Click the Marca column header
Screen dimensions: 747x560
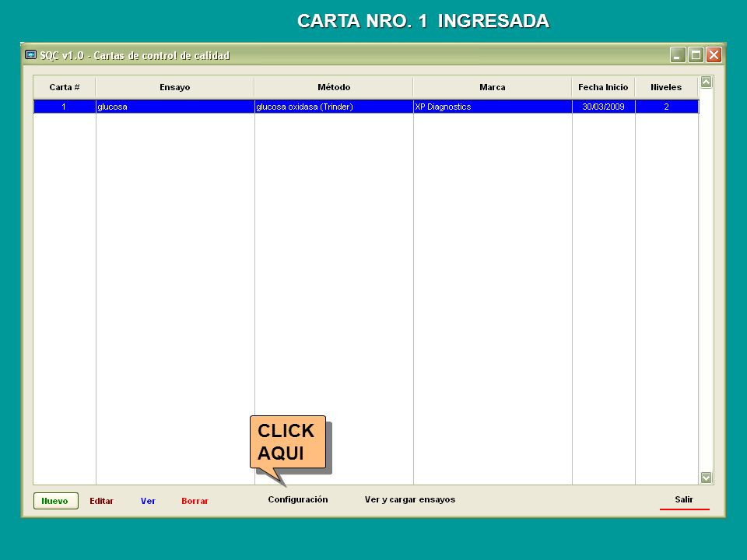pos(492,87)
